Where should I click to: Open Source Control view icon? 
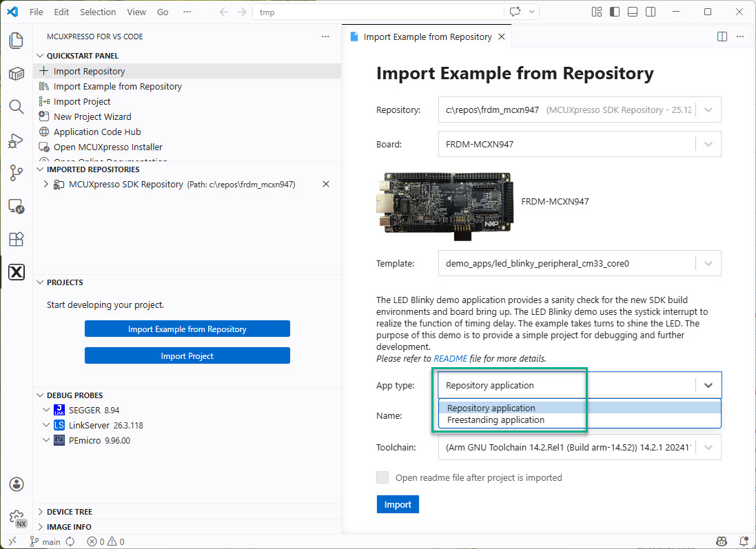(16, 173)
